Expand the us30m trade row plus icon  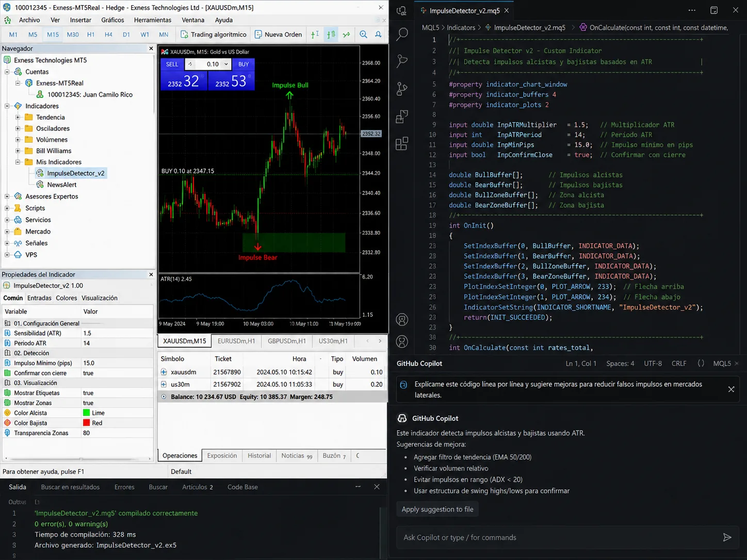pos(164,384)
